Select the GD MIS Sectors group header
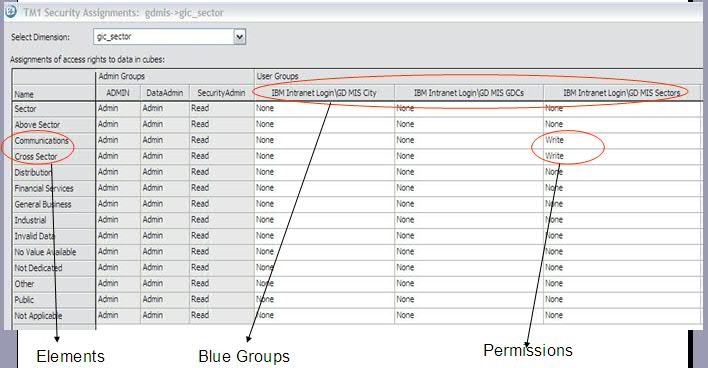The width and height of the screenshot is (708, 368). pos(622,93)
